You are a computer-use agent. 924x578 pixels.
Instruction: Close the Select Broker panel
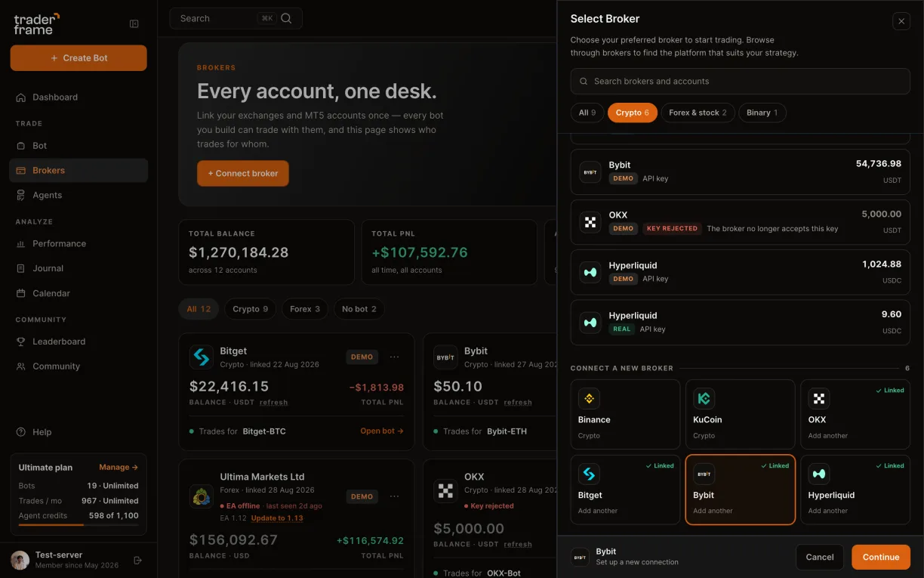901,22
